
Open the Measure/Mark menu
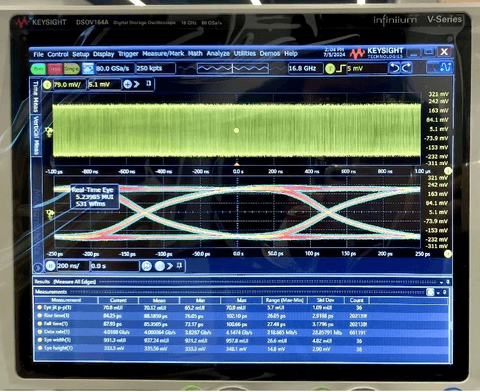[163, 54]
